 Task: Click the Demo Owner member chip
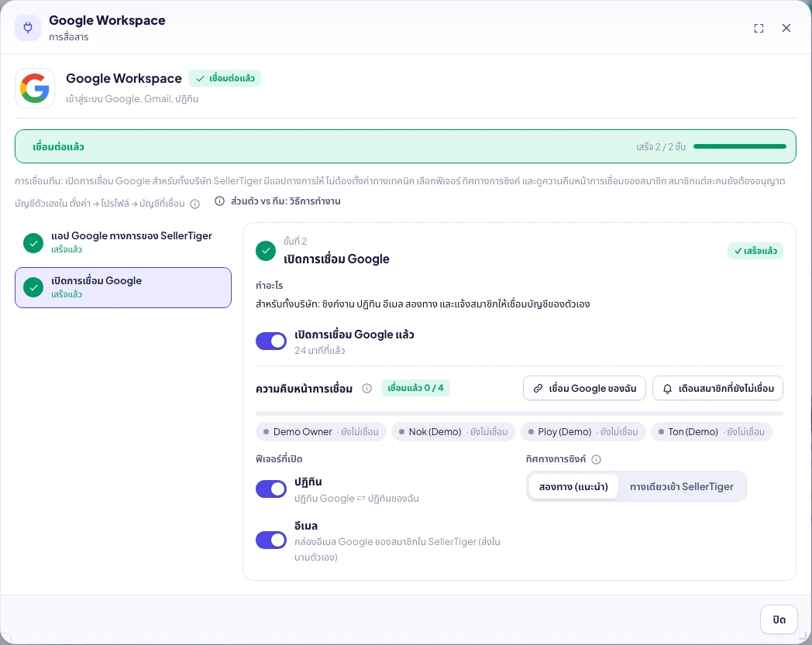[x=321, y=432]
